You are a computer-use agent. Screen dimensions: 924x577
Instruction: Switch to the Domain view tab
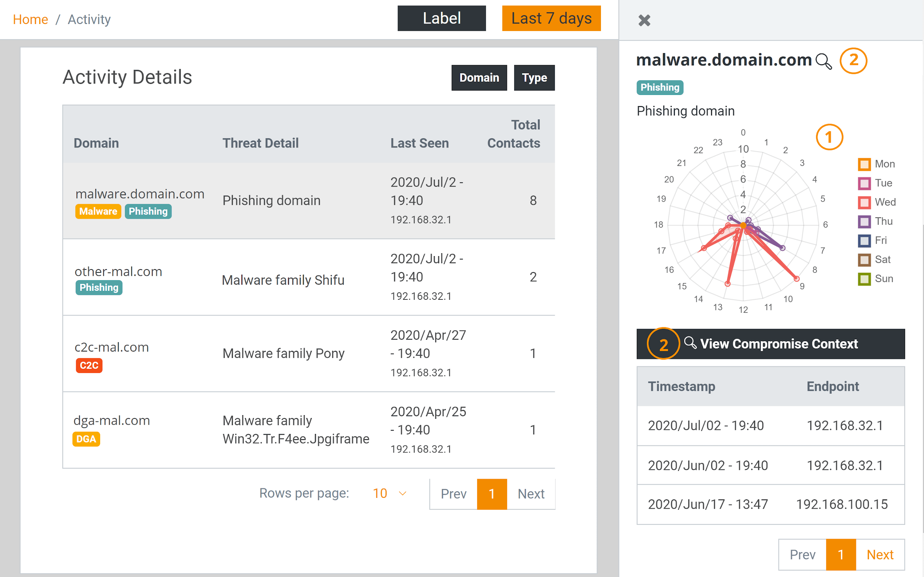(479, 78)
